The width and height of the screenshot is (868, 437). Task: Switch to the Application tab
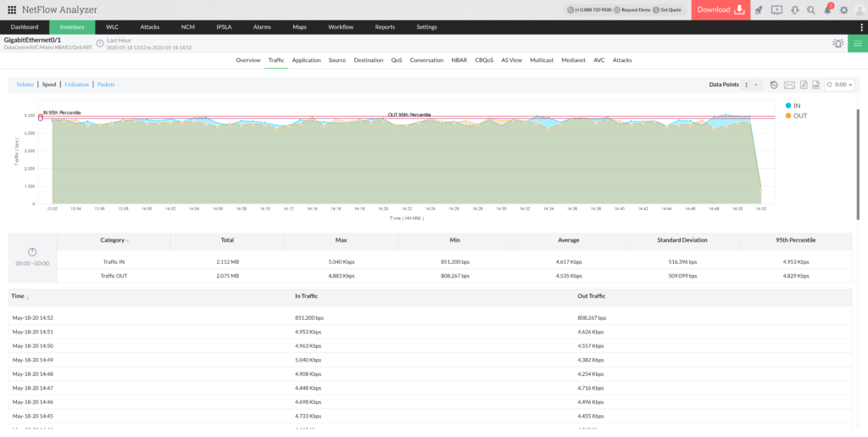(x=306, y=60)
